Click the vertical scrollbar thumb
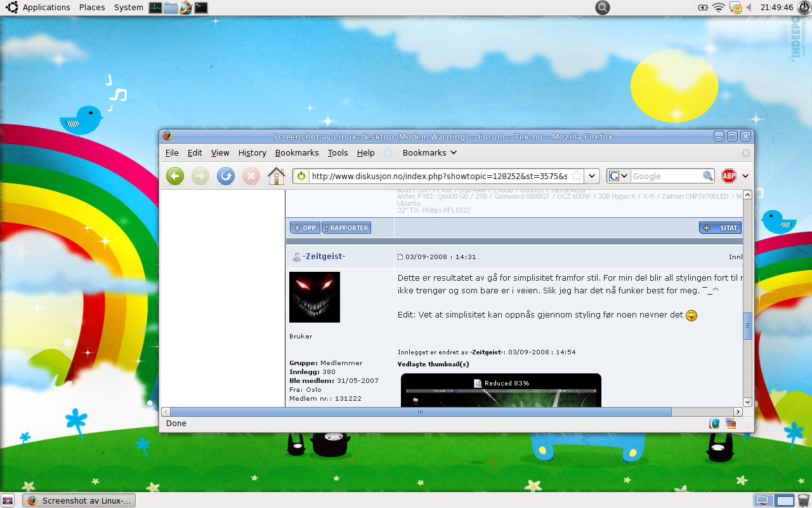812x508 pixels. click(747, 325)
